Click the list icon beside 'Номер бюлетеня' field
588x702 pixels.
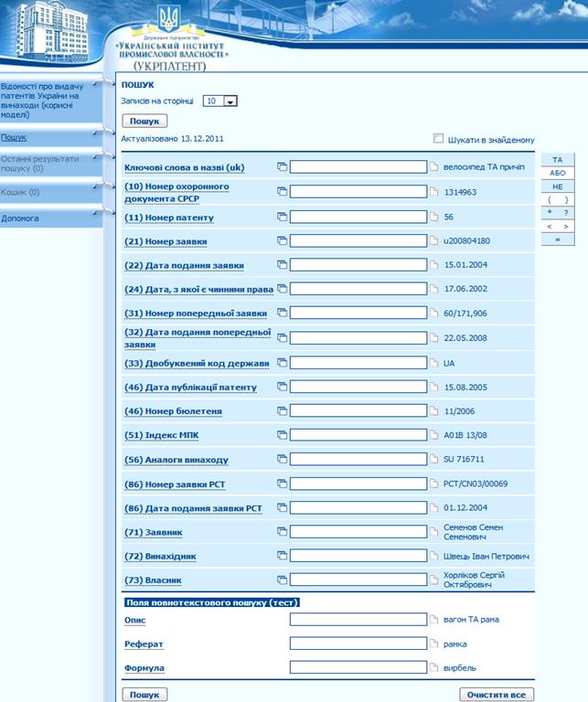[283, 410]
